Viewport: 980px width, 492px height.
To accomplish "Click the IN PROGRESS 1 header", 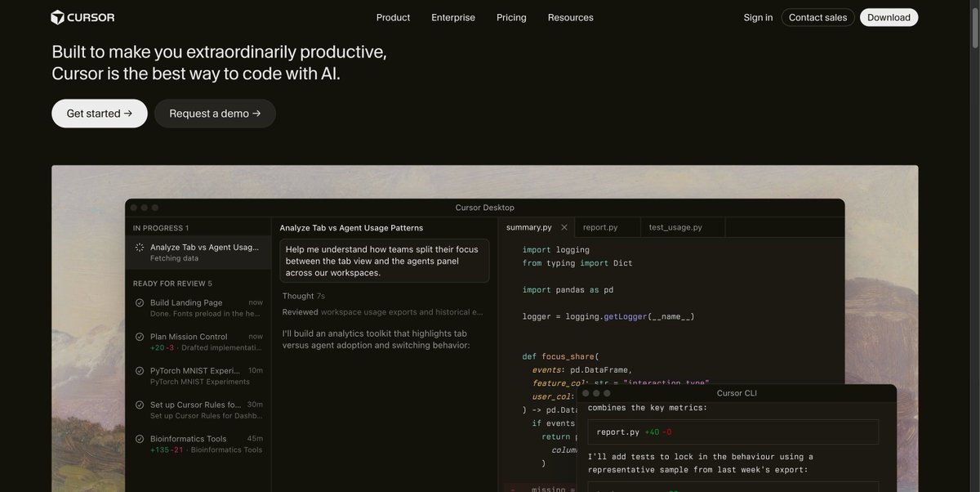I will [x=161, y=228].
